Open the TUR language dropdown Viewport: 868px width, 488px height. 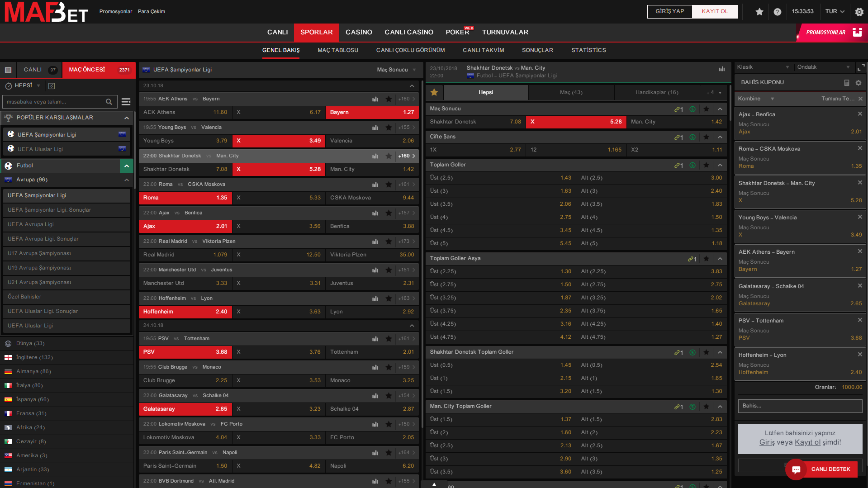pos(835,11)
